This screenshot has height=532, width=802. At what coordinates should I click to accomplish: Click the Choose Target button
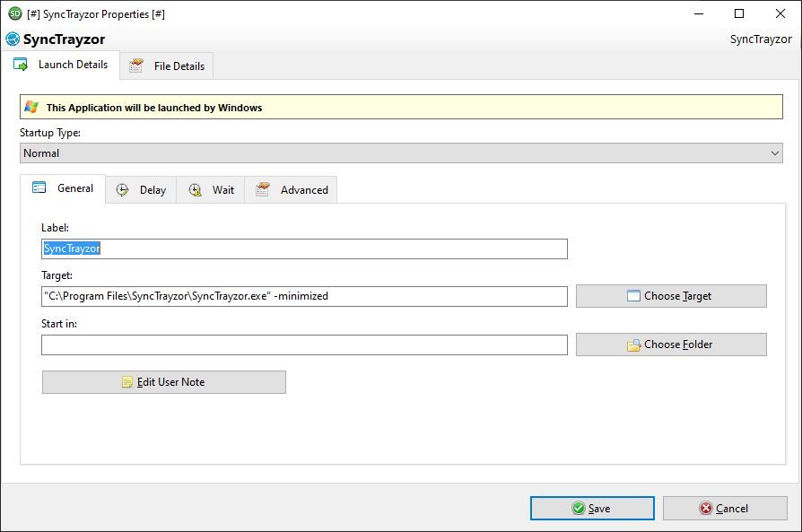[671, 295]
